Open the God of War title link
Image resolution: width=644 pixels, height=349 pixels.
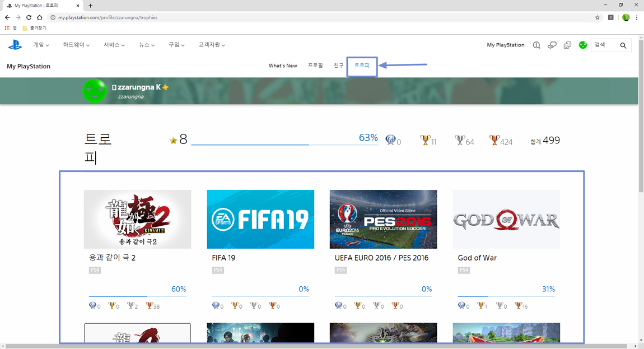(477, 258)
